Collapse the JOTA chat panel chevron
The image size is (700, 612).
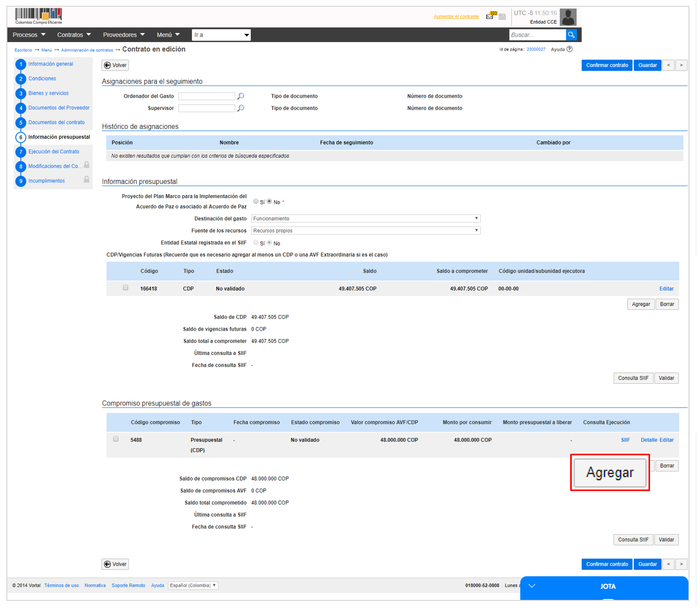click(532, 586)
